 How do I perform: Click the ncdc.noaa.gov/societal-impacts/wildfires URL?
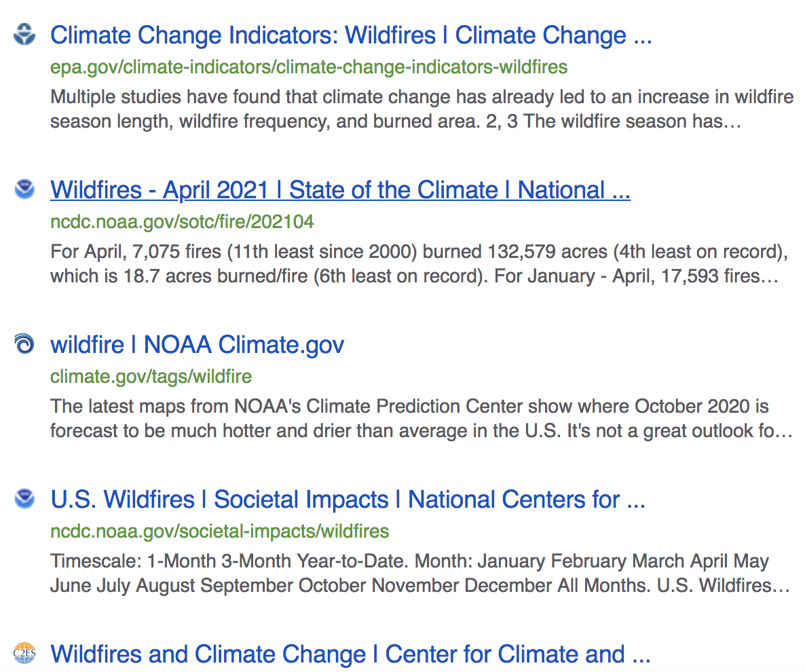pyautogui.click(x=220, y=531)
